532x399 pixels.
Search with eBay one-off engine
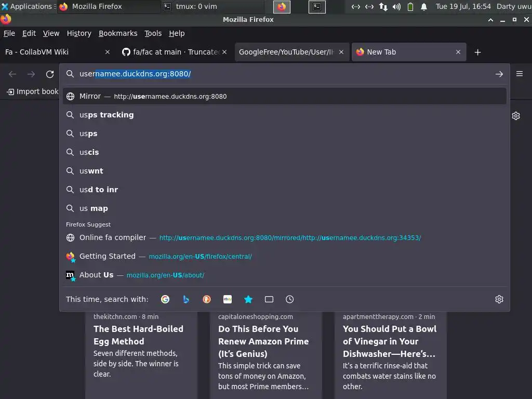[228, 299]
